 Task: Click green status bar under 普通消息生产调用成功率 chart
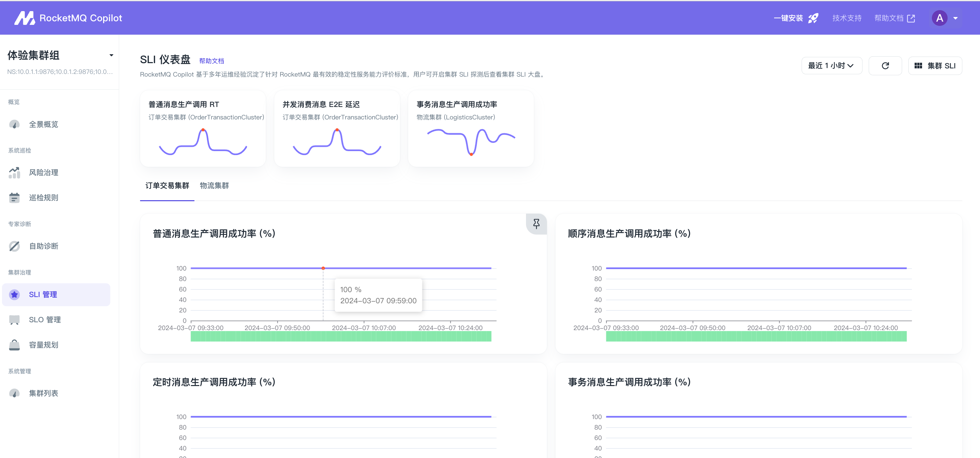pos(341,336)
